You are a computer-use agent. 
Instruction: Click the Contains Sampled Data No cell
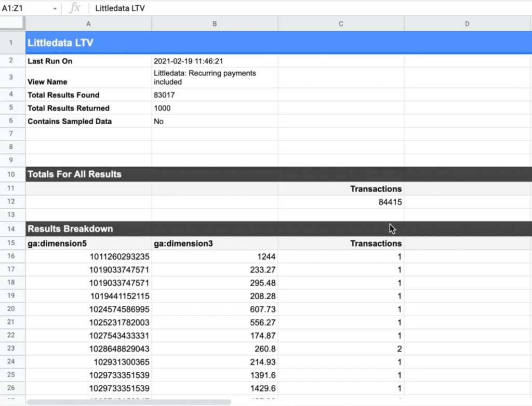pos(214,121)
